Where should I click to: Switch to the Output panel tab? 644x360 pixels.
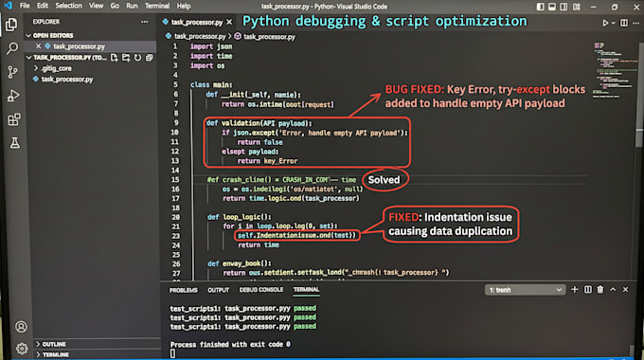tap(218, 290)
